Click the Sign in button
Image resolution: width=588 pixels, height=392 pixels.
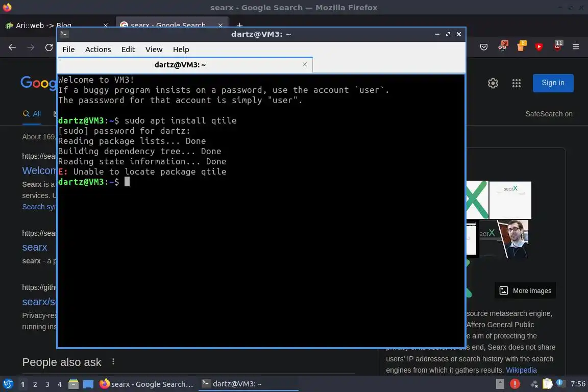(x=553, y=83)
